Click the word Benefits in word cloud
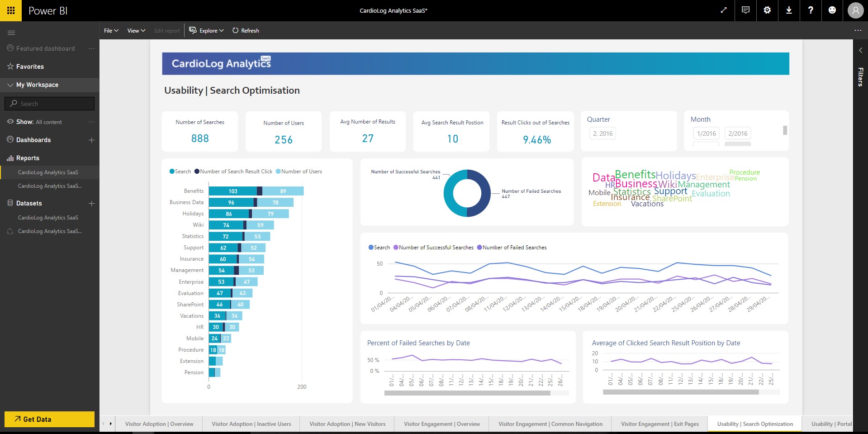This screenshot has height=434, width=868. pos(635,174)
